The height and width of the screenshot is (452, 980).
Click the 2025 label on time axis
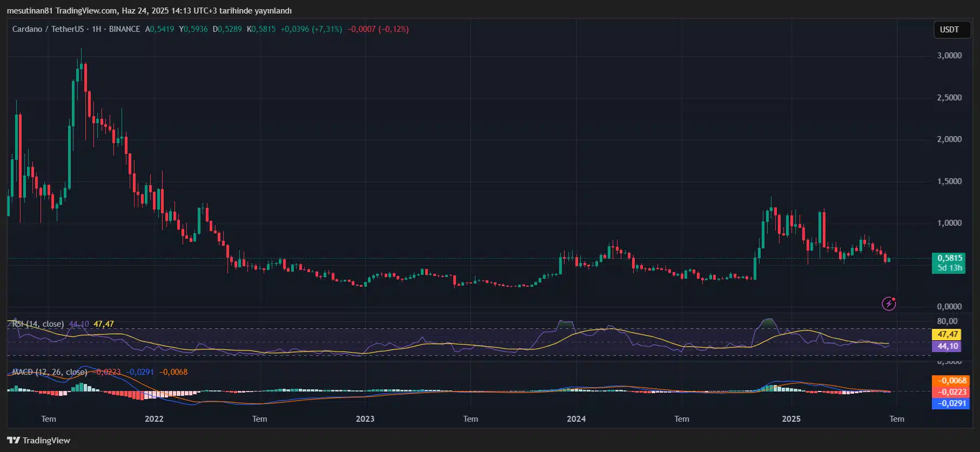(791, 419)
